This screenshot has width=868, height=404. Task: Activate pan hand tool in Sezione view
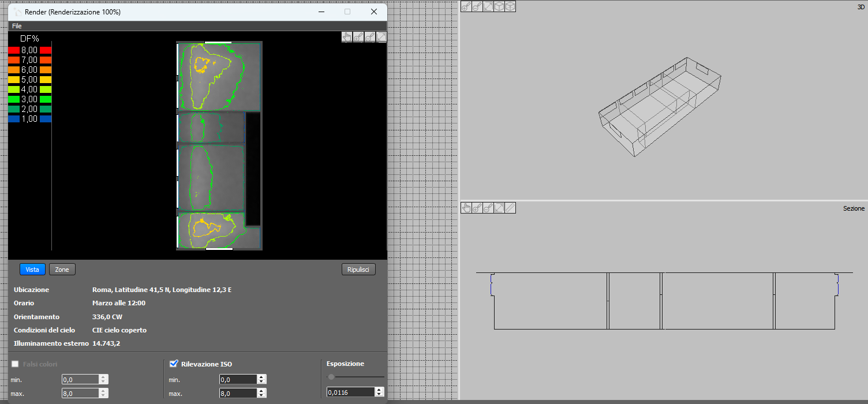(x=466, y=208)
